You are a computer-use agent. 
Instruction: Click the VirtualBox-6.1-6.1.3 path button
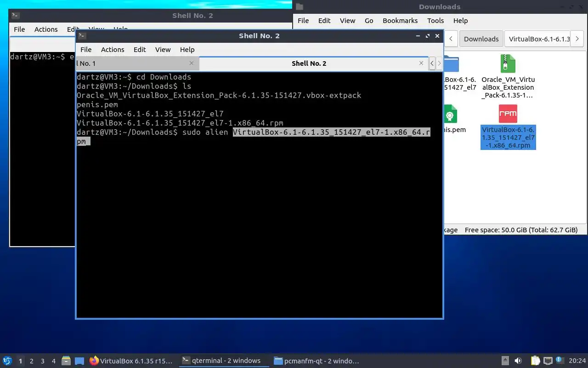pyautogui.click(x=537, y=39)
